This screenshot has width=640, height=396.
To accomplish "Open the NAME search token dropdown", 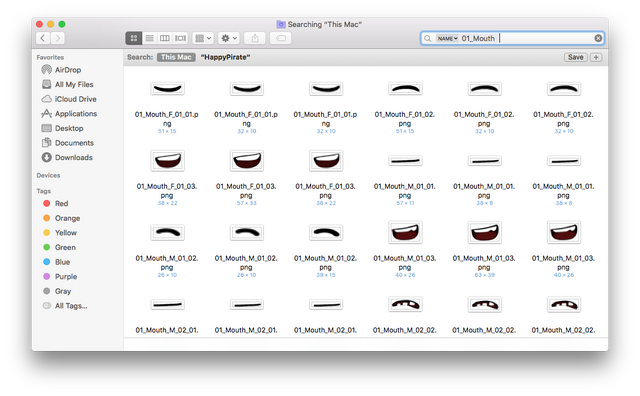I will 447,38.
